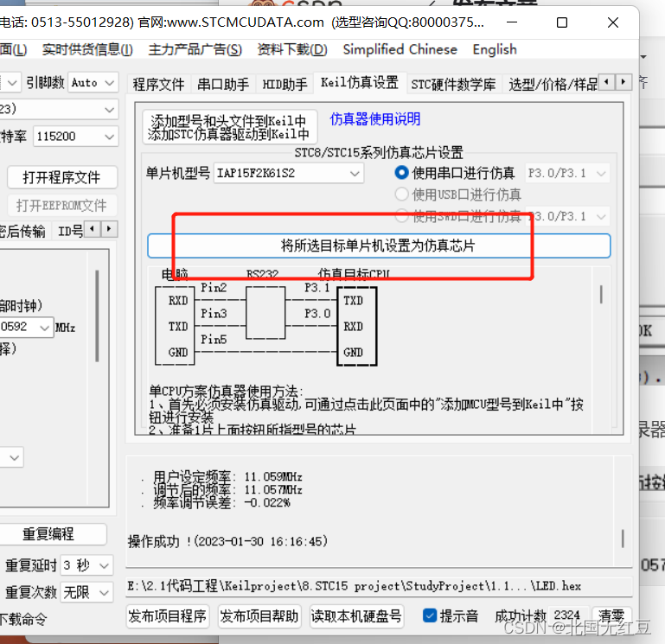
Task: Click 添加型号和头文件到Keil中 button
Action: point(229,127)
